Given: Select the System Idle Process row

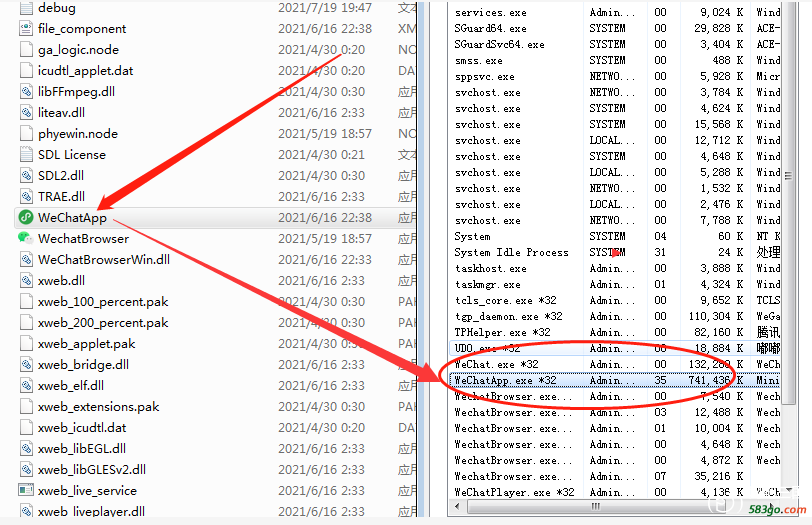Looking at the screenshot, I should tap(615, 252).
